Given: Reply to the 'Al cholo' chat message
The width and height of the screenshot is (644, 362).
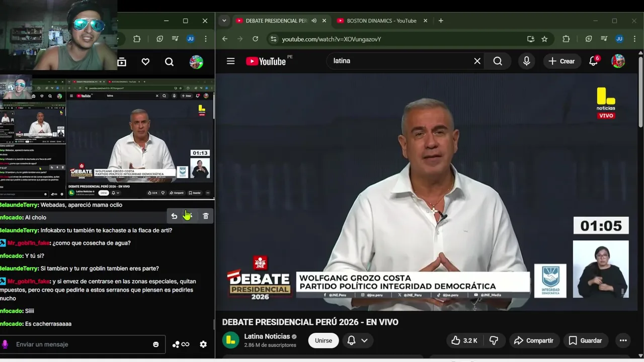Looking at the screenshot, I should pyautogui.click(x=174, y=216).
